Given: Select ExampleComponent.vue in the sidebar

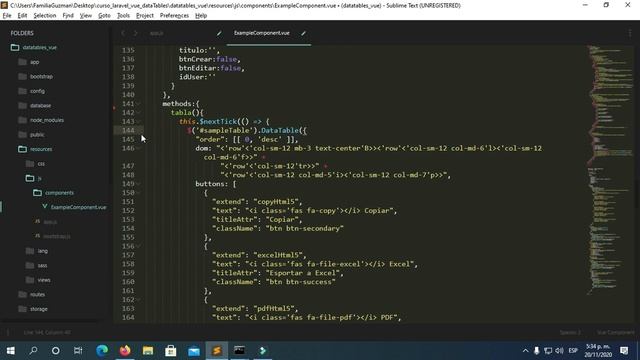Looking at the screenshot, I should pyautogui.click(x=78, y=207).
